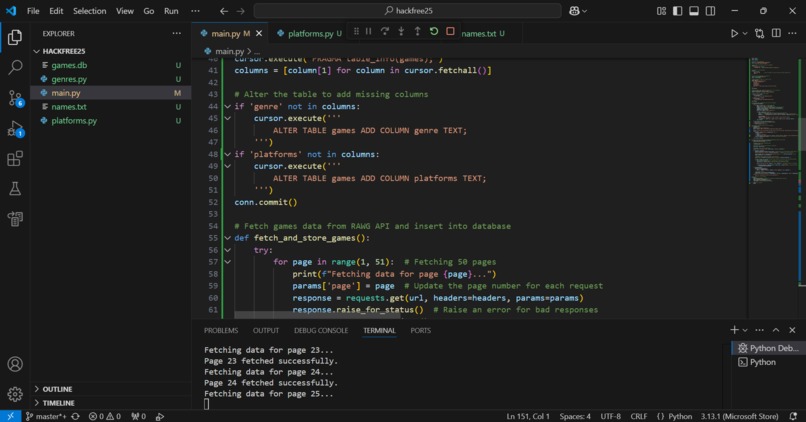Close the main.py editor tab
Image resolution: width=806 pixels, height=422 pixels.
pyautogui.click(x=259, y=33)
